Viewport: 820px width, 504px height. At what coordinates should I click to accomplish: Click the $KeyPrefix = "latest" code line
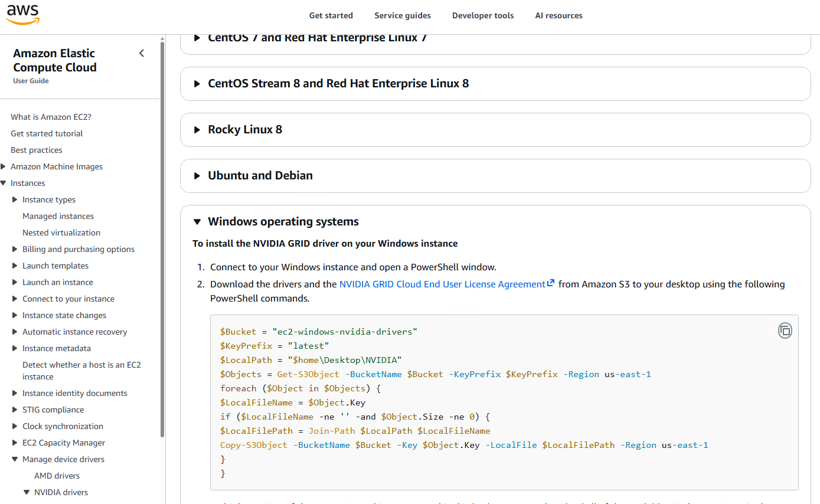(275, 346)
